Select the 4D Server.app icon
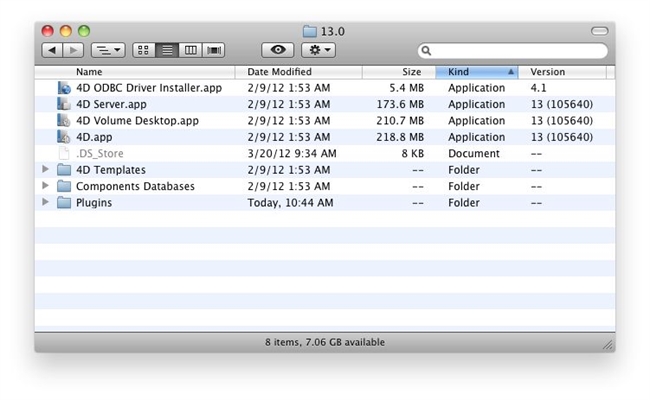This screenshot has height=400, width=650. (64, 104)
